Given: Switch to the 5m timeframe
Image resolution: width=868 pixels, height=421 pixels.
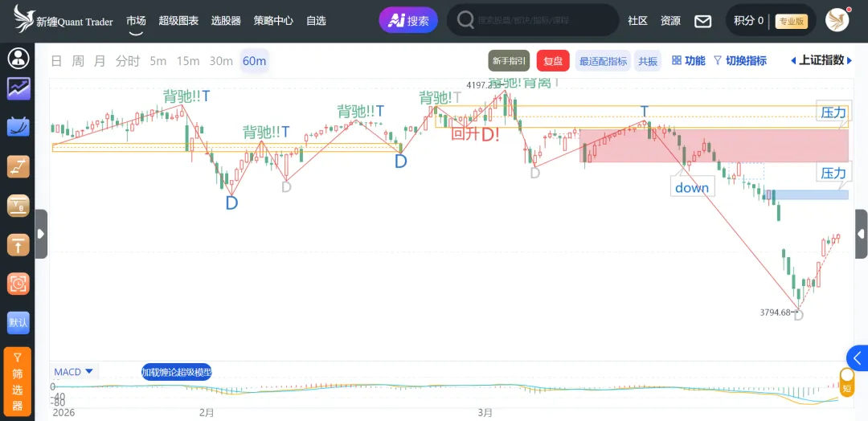Looking at the screenshot, I should coord(158,61).
